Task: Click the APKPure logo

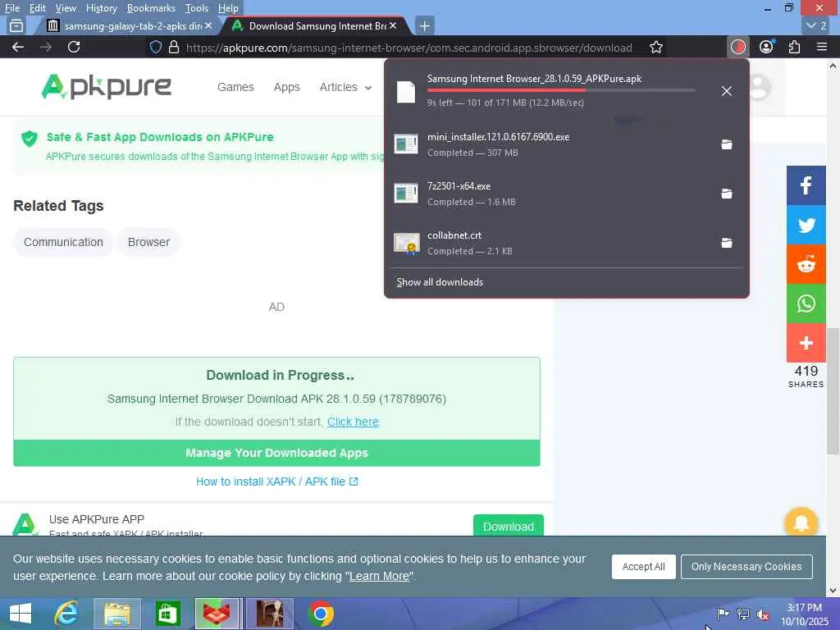Action: click(106, 87)
